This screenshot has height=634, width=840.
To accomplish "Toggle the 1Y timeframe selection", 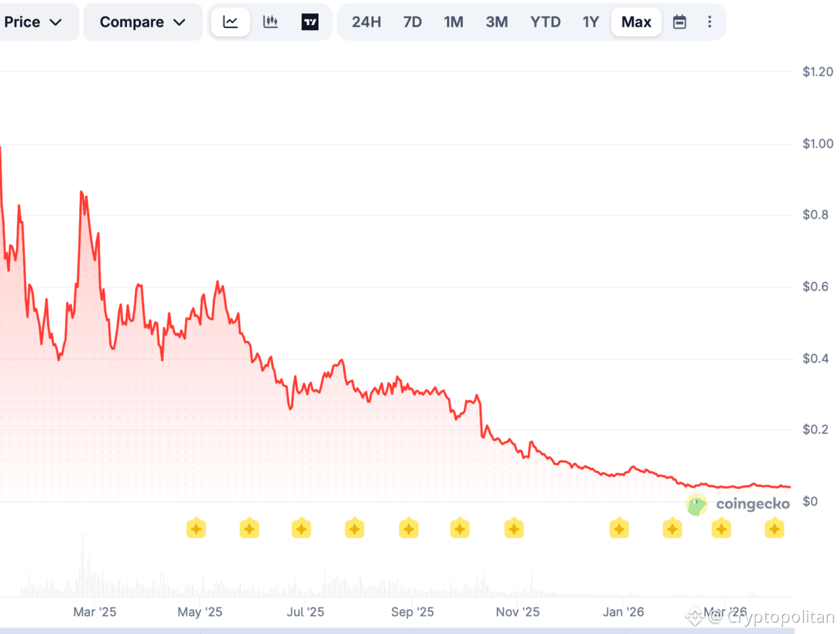I will coord(591,22).
